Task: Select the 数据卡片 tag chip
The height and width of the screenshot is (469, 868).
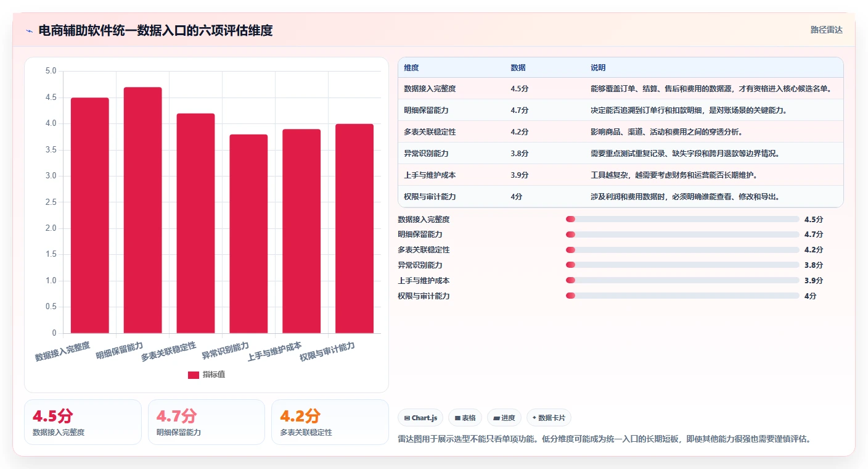Action: tap(549, 418)
